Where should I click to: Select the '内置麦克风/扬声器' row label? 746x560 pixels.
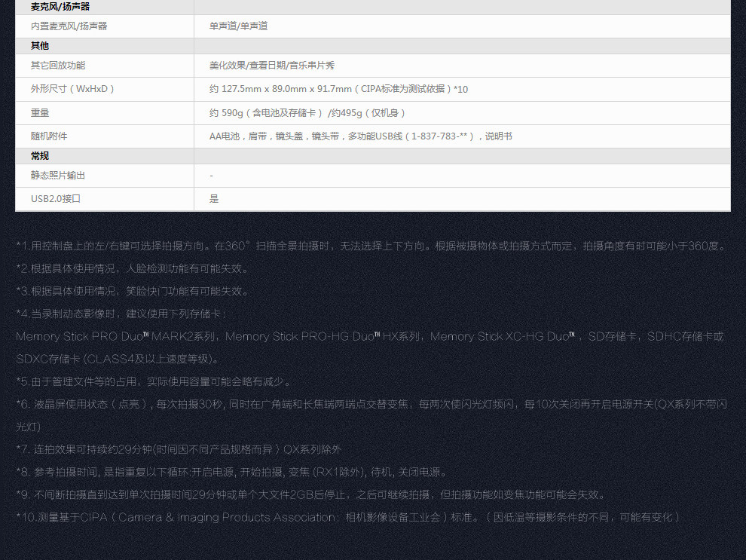pos(69,26)
